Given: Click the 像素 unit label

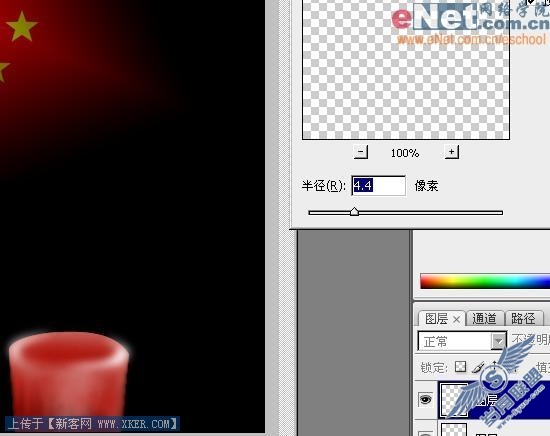Looking at the screenshot, I should point(427,186).
